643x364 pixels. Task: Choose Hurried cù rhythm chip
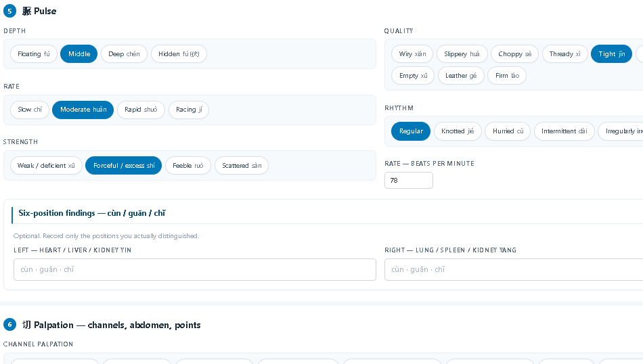(508, 131)
